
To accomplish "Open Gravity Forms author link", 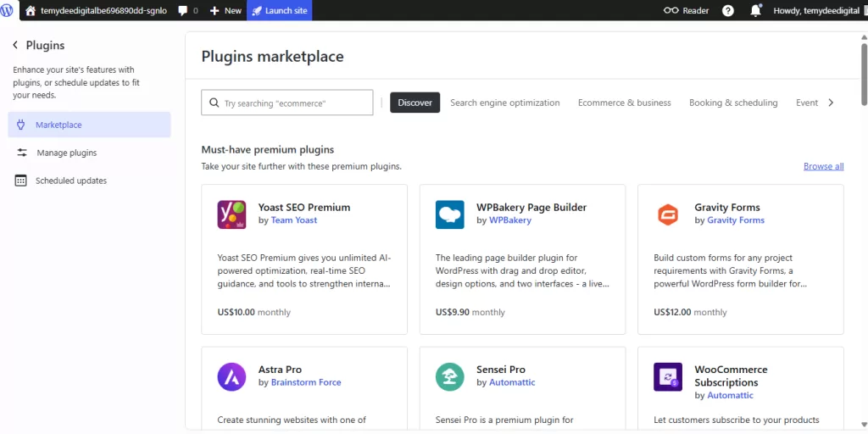I will coord(736,220).
